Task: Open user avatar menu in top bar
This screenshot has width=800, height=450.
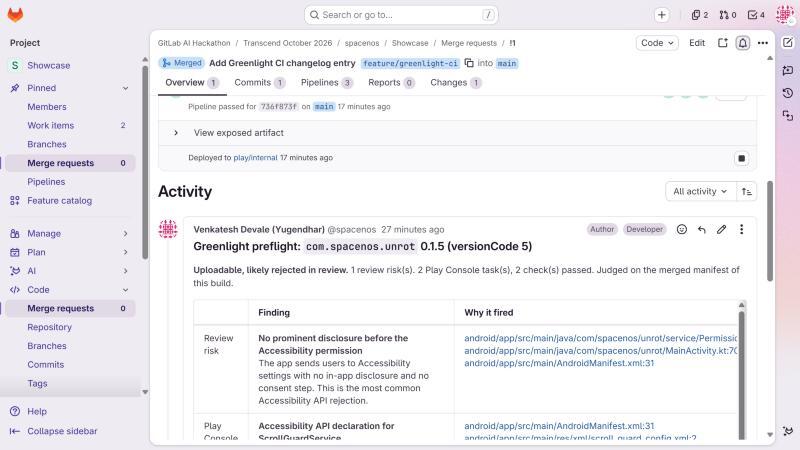Action: [x=785, y=15]
